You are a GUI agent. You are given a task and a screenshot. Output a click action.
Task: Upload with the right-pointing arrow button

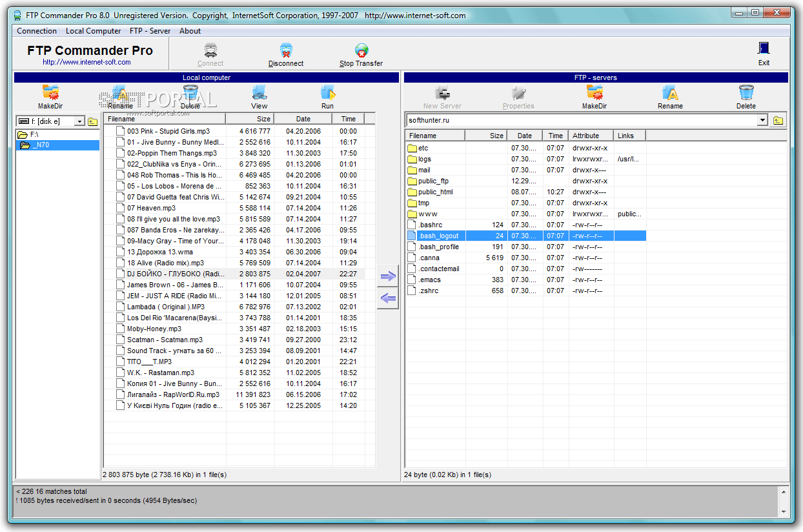[x=388, y=277]
